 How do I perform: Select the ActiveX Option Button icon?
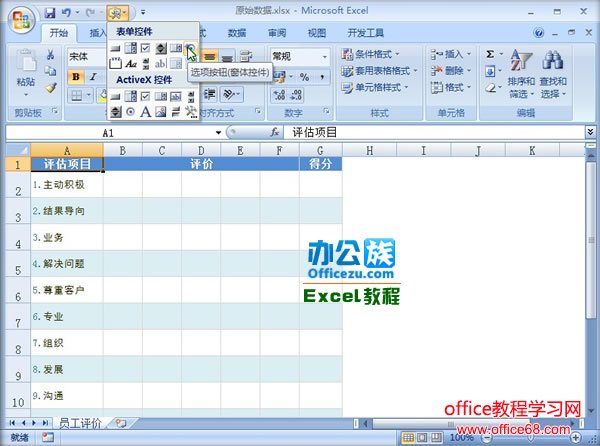coord(130,112)
